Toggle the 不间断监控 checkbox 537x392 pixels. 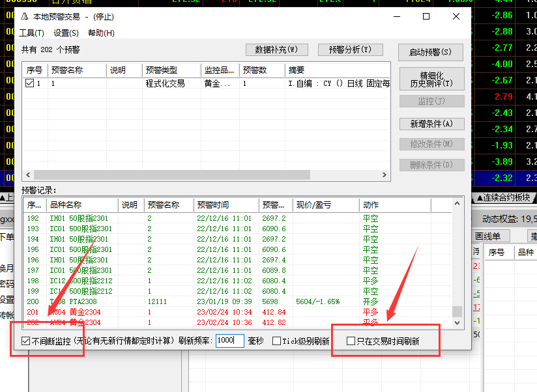26,341
